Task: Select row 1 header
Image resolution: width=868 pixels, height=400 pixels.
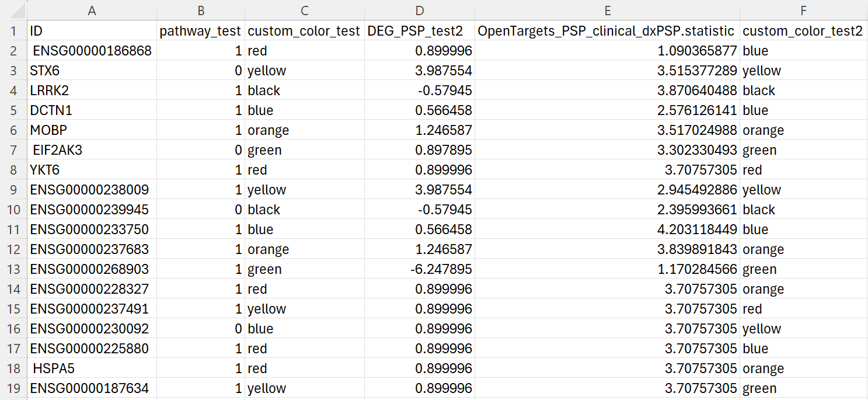Action: [x=14, y=31]
